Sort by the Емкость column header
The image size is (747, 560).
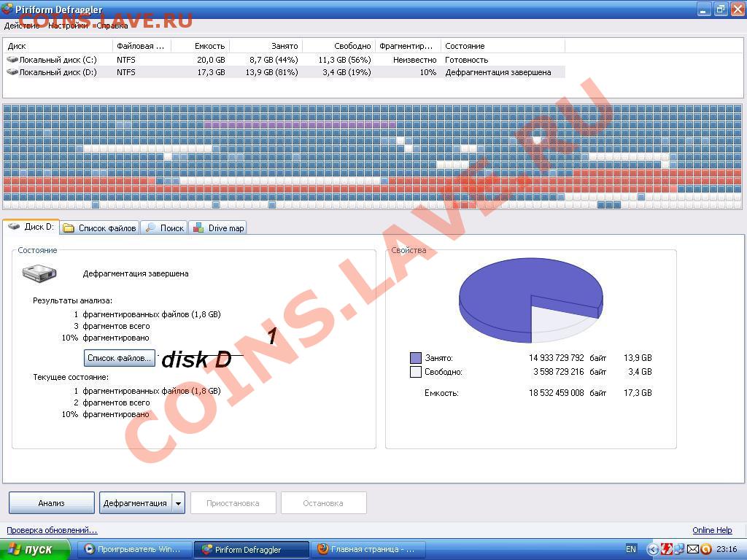tap(201, 46)
